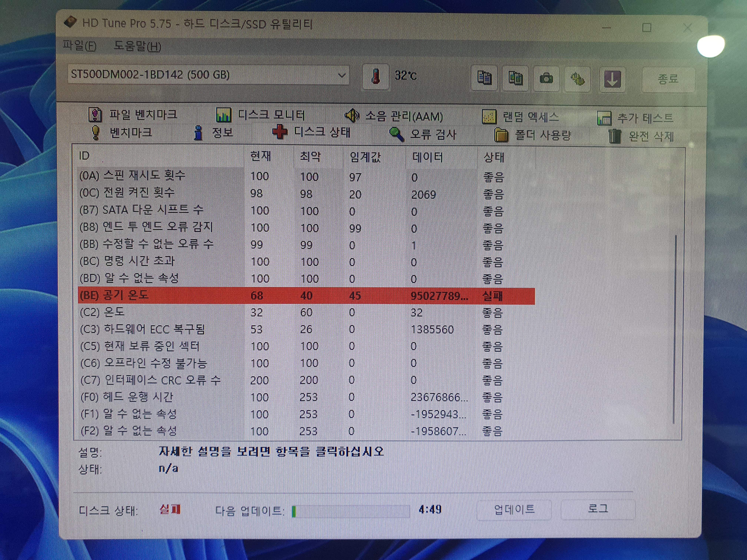Click the purple download arrow icon
Image resolution: width=747 pixels, height=560 pixels.
point(612,79)
